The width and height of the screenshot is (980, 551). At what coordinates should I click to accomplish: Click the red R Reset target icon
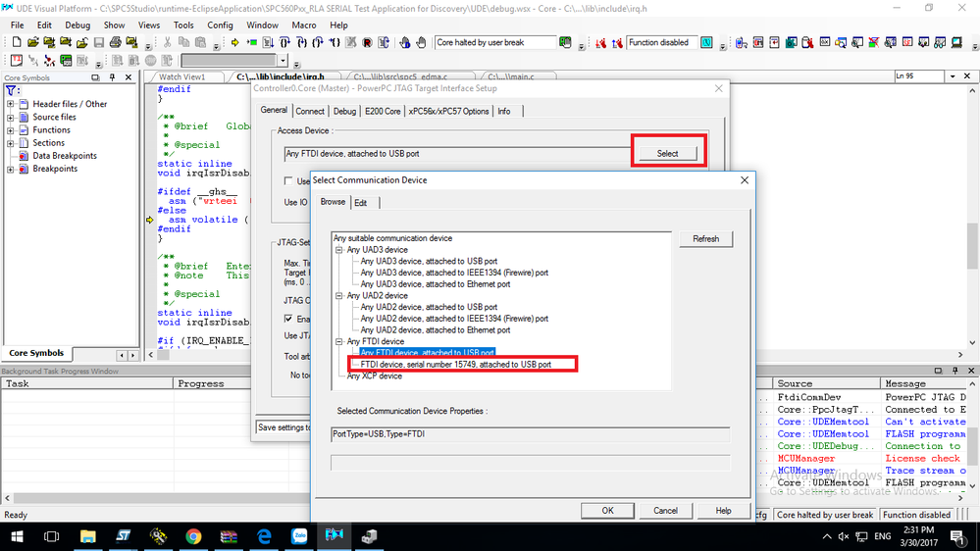click(x=368, y=42)
